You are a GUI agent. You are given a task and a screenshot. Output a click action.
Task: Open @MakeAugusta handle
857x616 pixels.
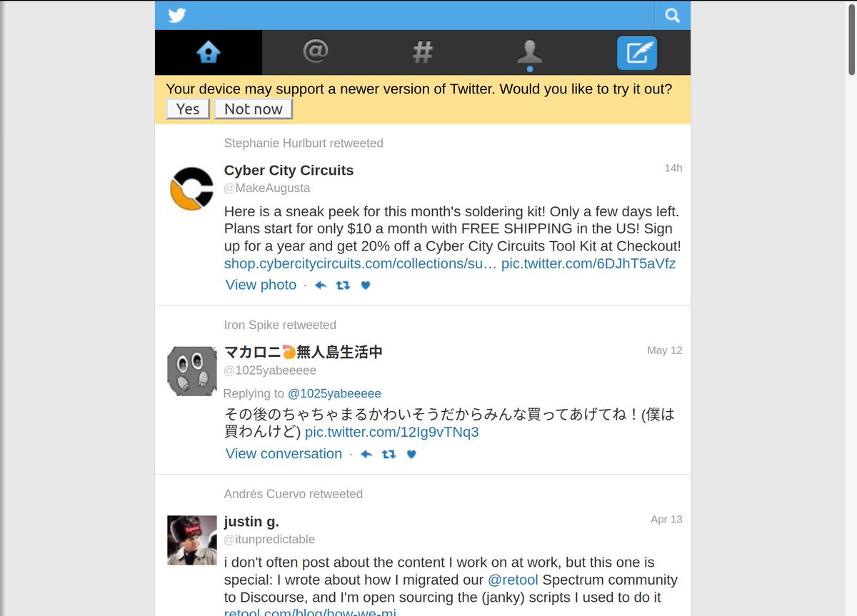[x=267, y=188]
